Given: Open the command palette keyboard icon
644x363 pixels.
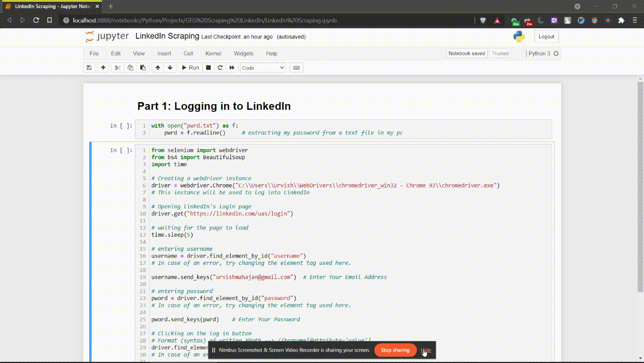Looking at the screenshot, I should coord(296,67).
